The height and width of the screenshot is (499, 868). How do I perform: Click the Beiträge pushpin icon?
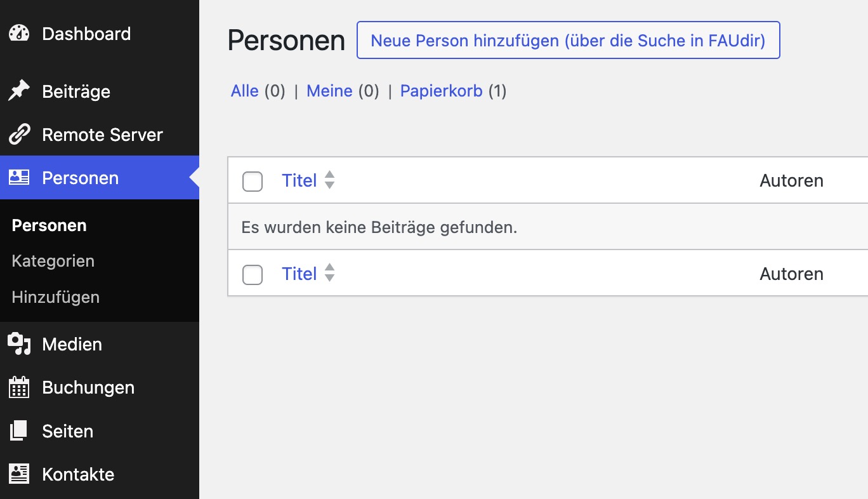point(19,91)
